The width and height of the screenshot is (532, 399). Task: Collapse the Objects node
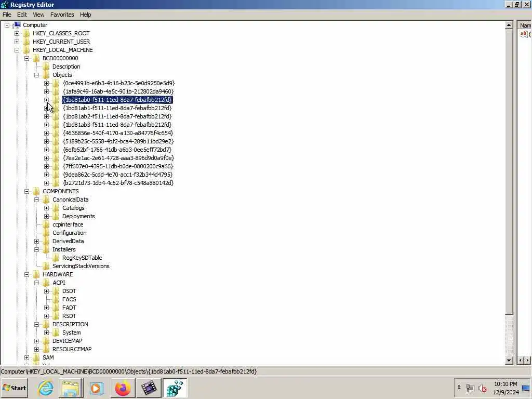click(37, 75)
